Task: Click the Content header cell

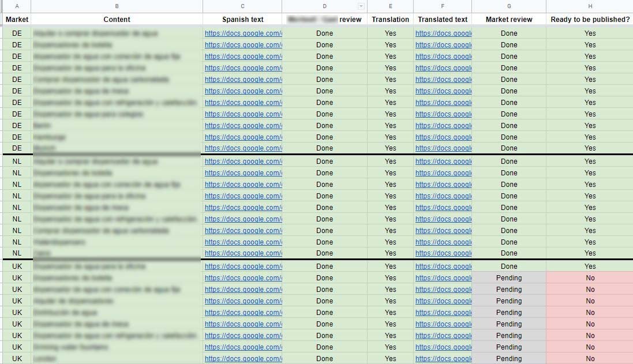Action: coord(117,19)
